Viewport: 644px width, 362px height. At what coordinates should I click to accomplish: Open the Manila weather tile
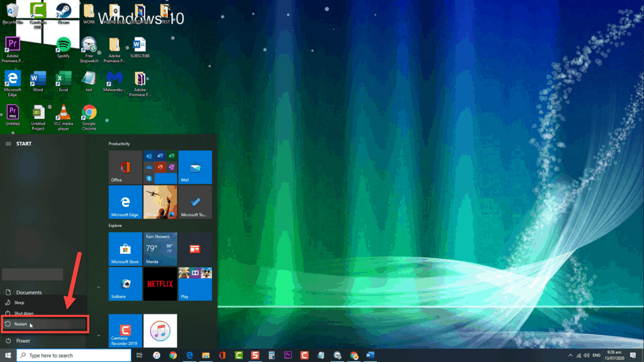160,248
